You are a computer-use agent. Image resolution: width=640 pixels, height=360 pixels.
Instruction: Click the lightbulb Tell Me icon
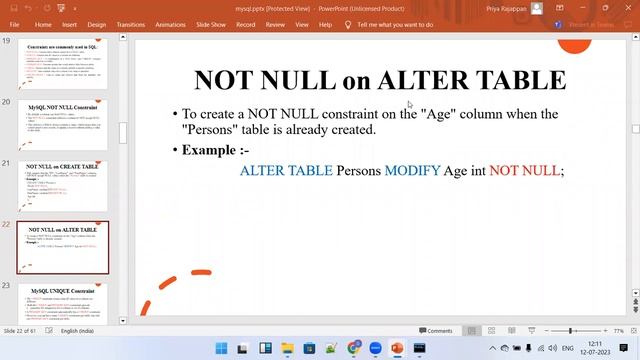(x=348, y=25)
